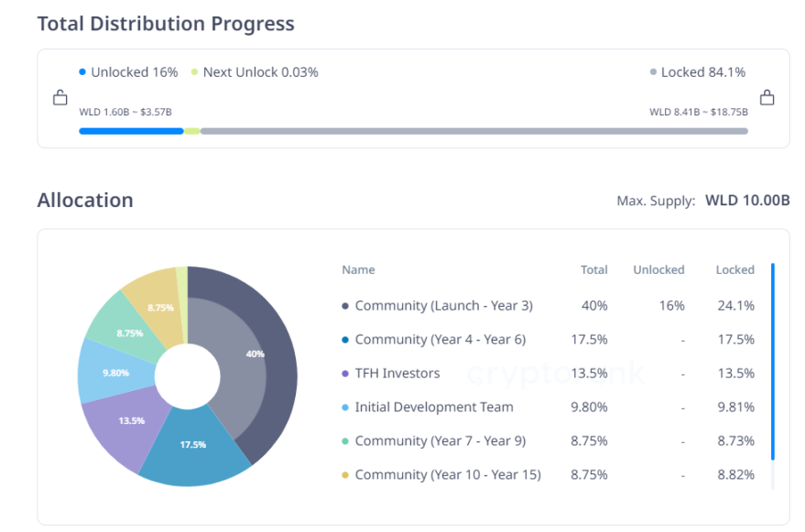Click the bullet dot for Initial Development Team
805x532 pixels.
(345, 407)
